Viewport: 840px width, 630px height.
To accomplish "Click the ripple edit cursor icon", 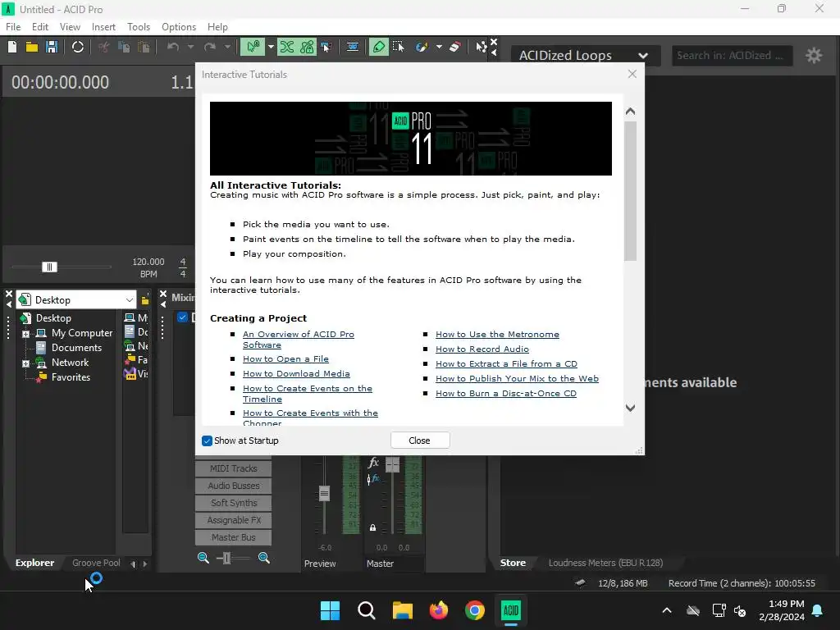I will pyautogui.click(x=326, y=47).
